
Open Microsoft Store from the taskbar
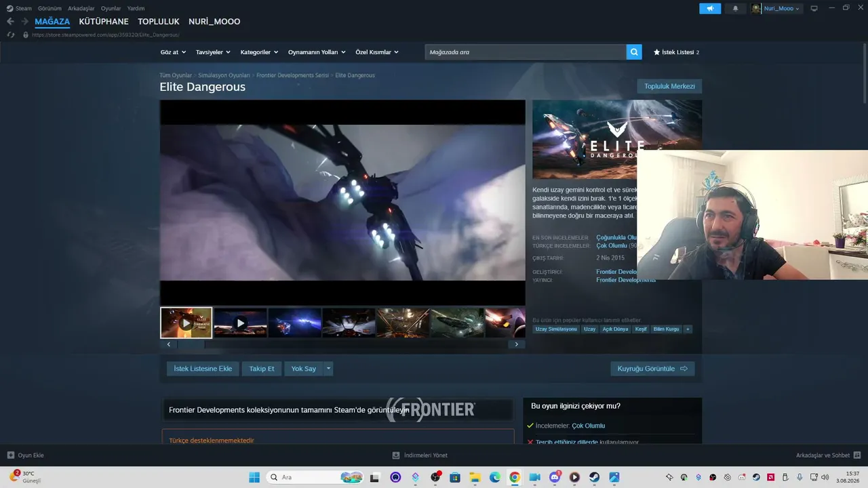point(455,477)
